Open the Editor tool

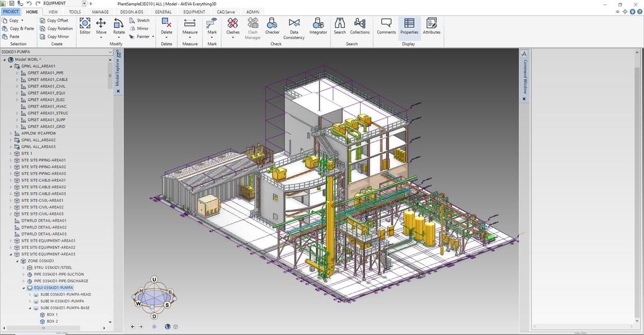click(x=85, y=26)
